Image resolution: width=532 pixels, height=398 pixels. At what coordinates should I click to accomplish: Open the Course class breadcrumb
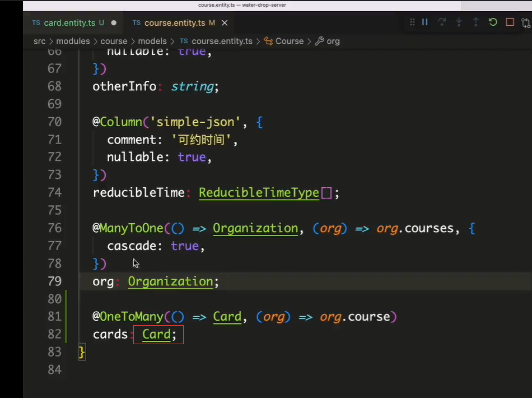(x=290, y=41)
